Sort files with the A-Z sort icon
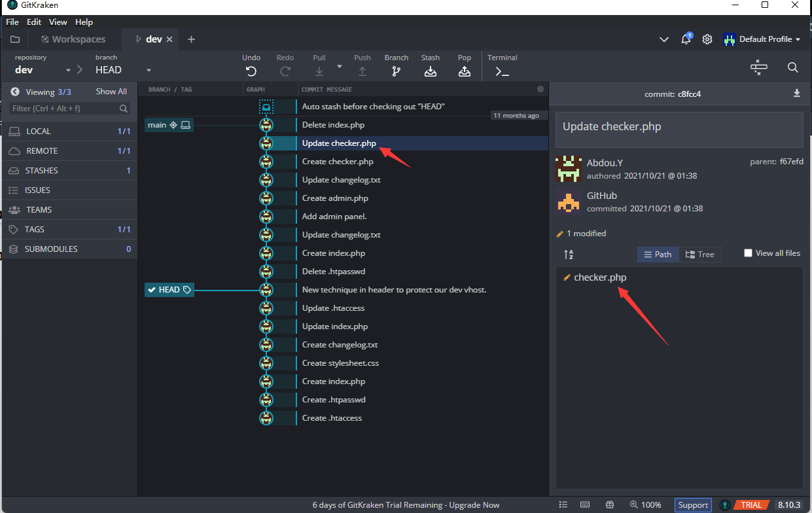 tap(569, 255)
